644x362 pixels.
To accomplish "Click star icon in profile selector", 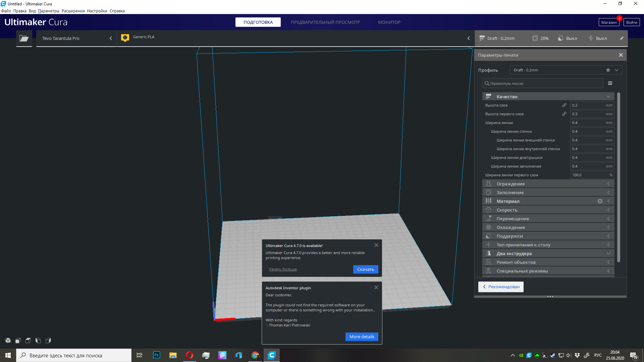I will 608,70.
